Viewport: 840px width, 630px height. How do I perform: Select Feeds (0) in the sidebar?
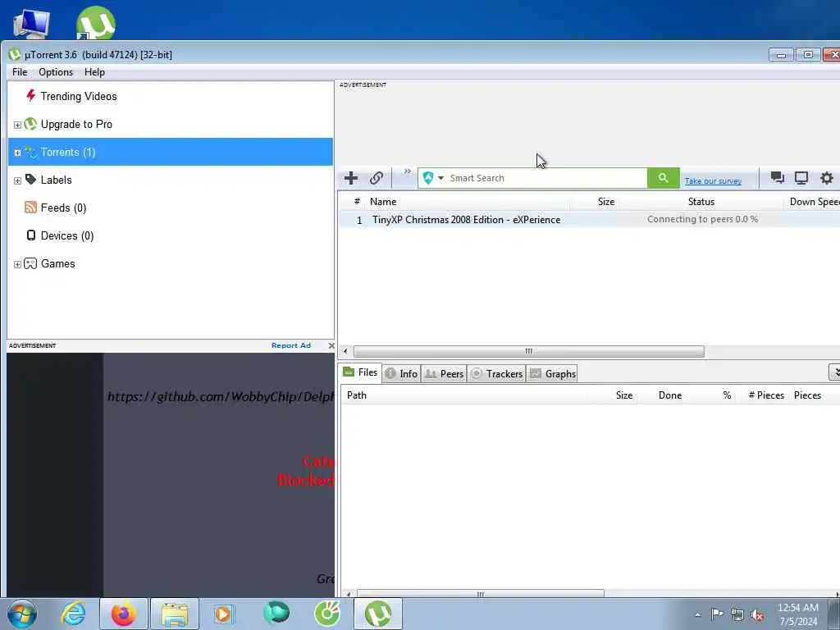[x=63, y=208]
